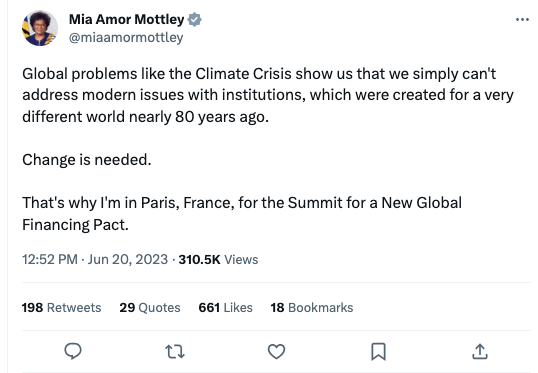Click the reply speech bubble icon
Screen dimensions: 538x373
point(73,351)
